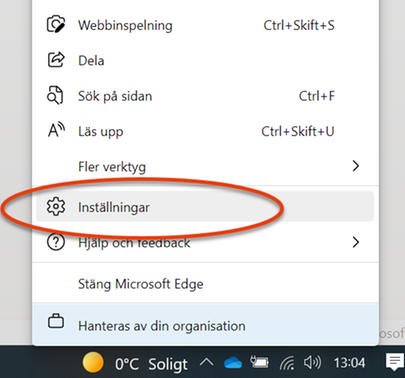The image size is (405, 378).
Task: Click the briefcase icon for managed organisation
Action: click(x=56, y=321)
